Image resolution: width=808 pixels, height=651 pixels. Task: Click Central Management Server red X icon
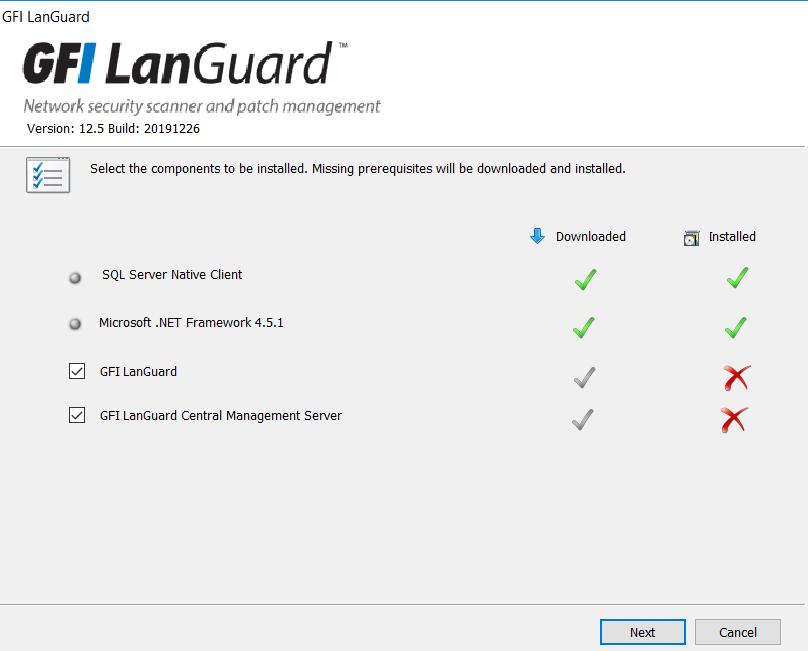[x=734, y=420]
